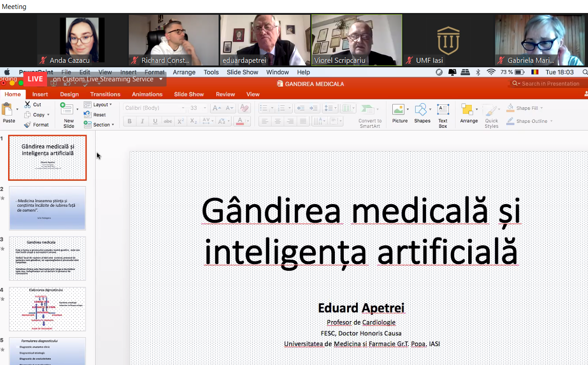Open the View ribbon tab

coord(253,94)
